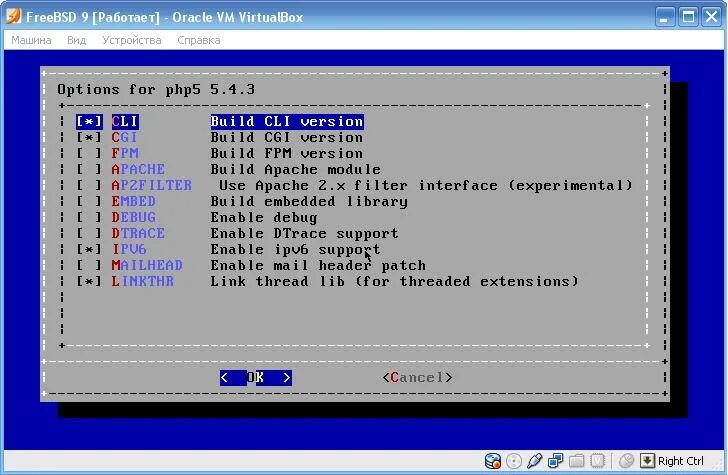Click the hard disk activity status icon
This screenshot has height=475, width=728.
[493, 461]
